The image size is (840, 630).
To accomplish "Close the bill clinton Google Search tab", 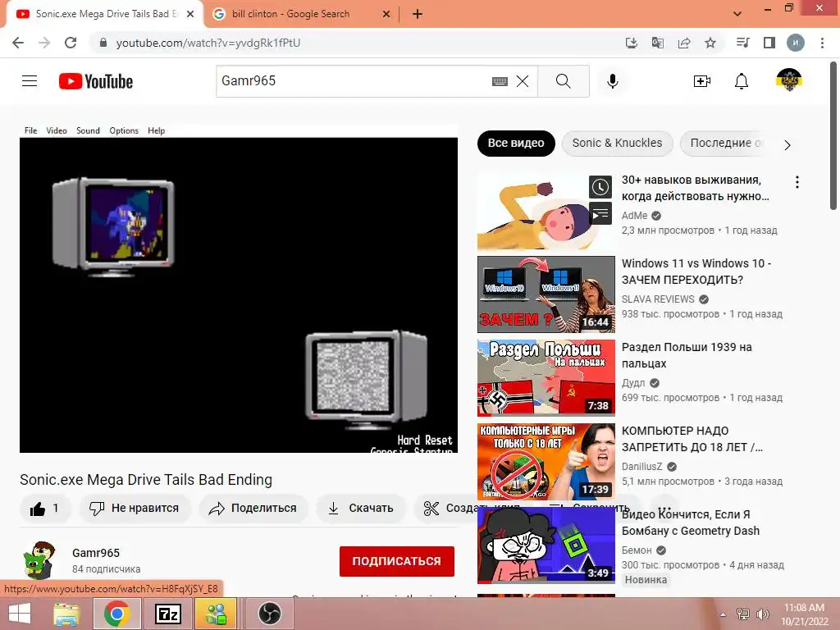I will click(386, 14).
